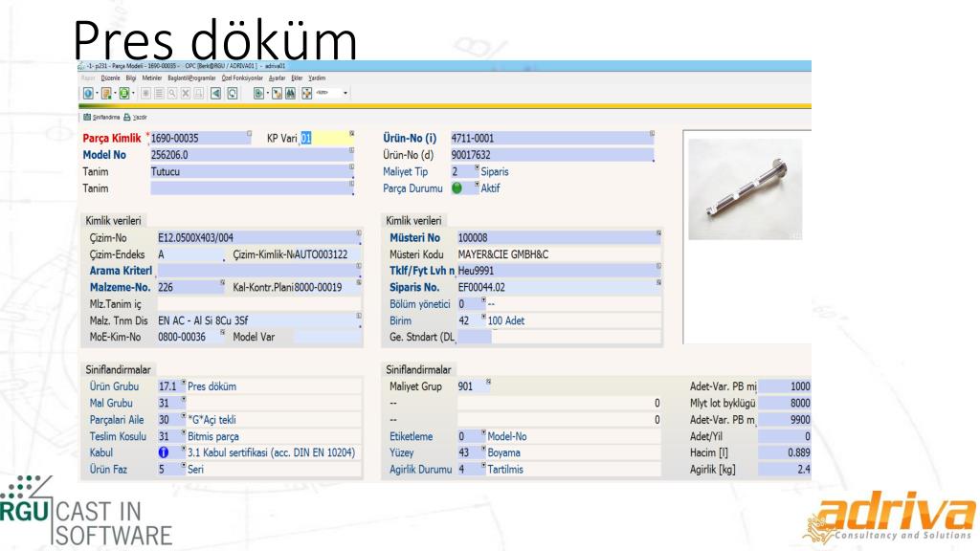Click the Siniflandirma button label
Image resolution: width=980 pixels, height=551 pixels.
(105, 117)
